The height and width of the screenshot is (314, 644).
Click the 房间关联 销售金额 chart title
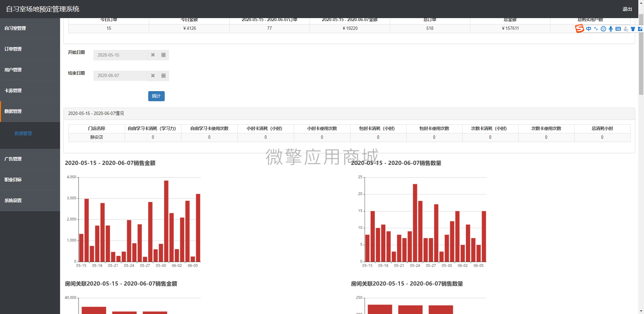(121, 284)
